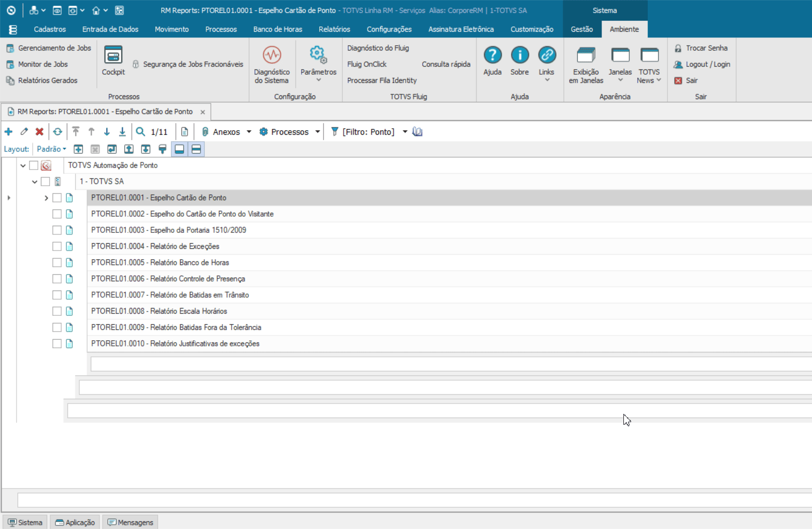Click the layout add plus icon
The image size is (812, 529).
[x=78, y=149]
